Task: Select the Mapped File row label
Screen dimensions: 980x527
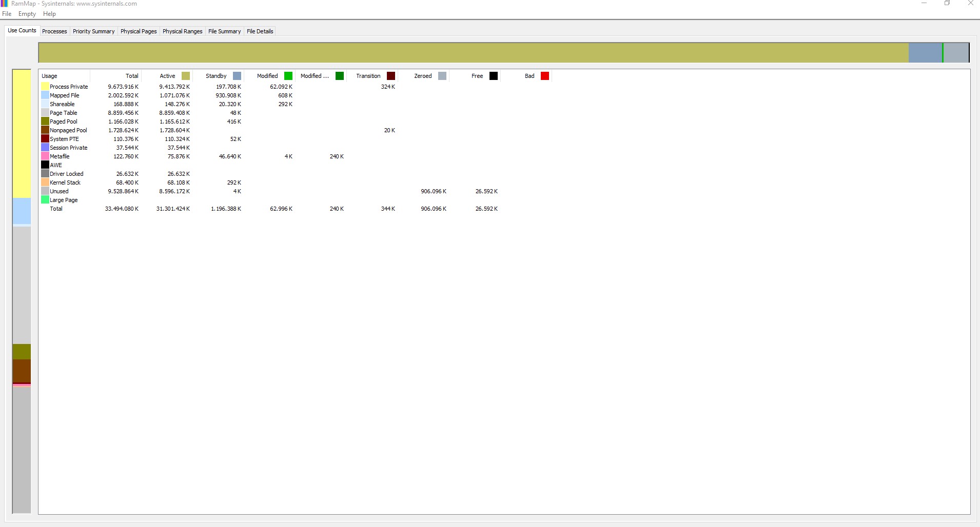Action: 64,95
